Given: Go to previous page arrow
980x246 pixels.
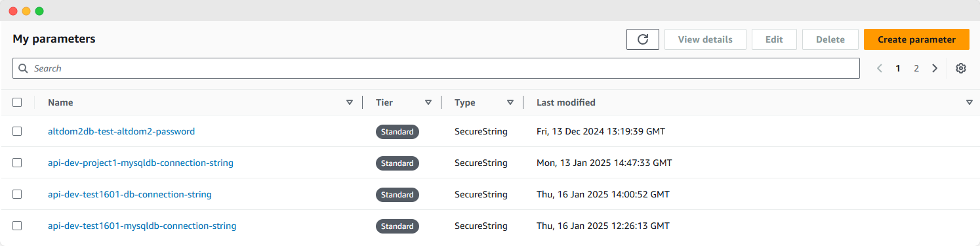Looking at the screenshot, I should pyautogui.click(x=880, y=68).
